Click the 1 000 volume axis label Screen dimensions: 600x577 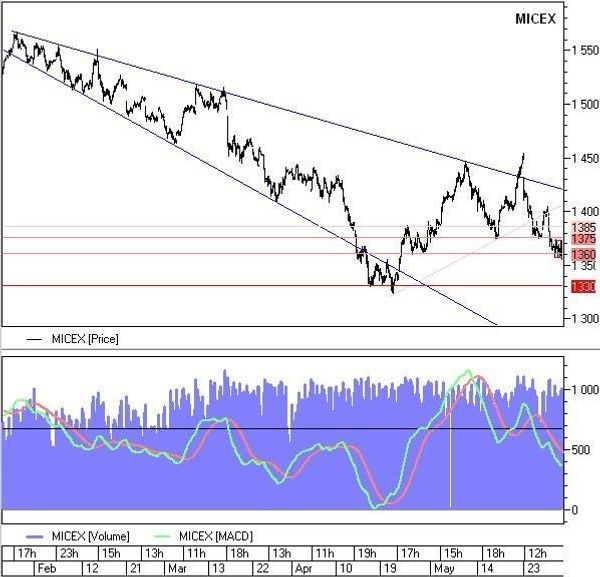coord(584,390)
